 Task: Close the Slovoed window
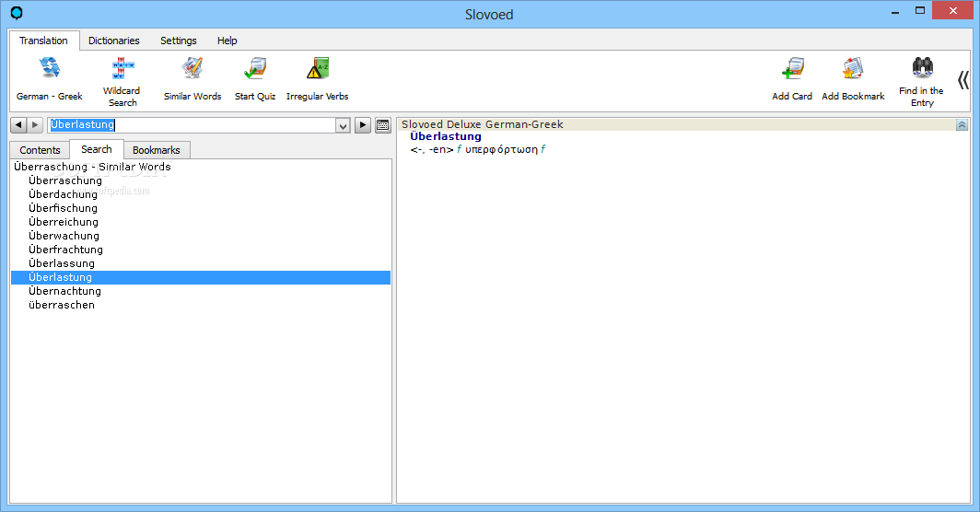[x=953, y=11]
